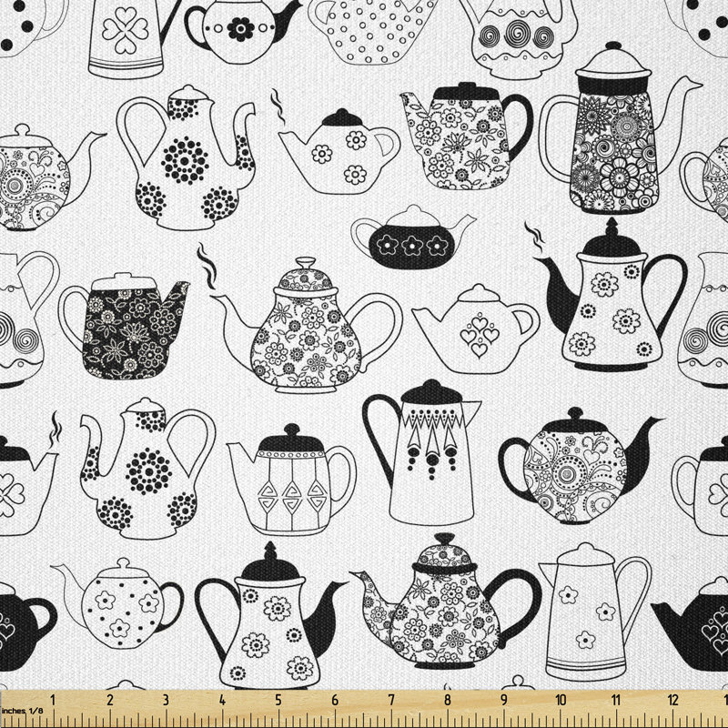Select the dark floral teapot with white lid
Screen dimensions: 728x728
click(124, 326)
